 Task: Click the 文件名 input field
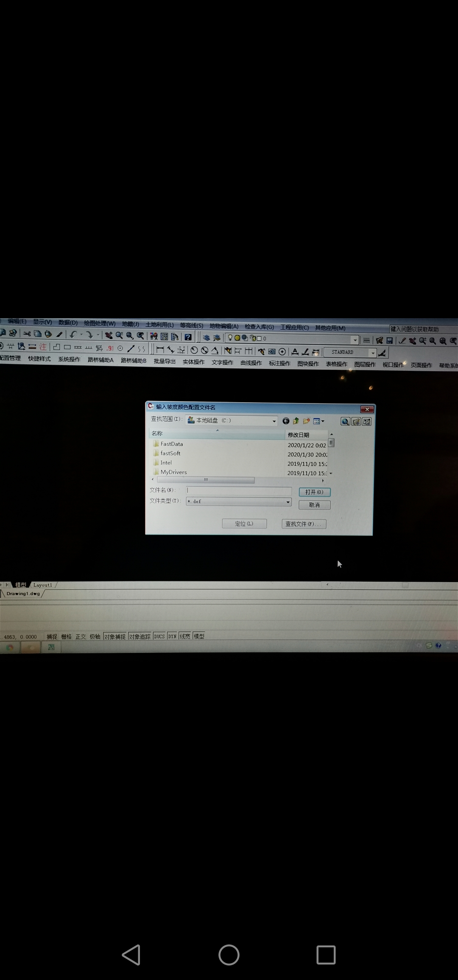(x=239, y=490)
